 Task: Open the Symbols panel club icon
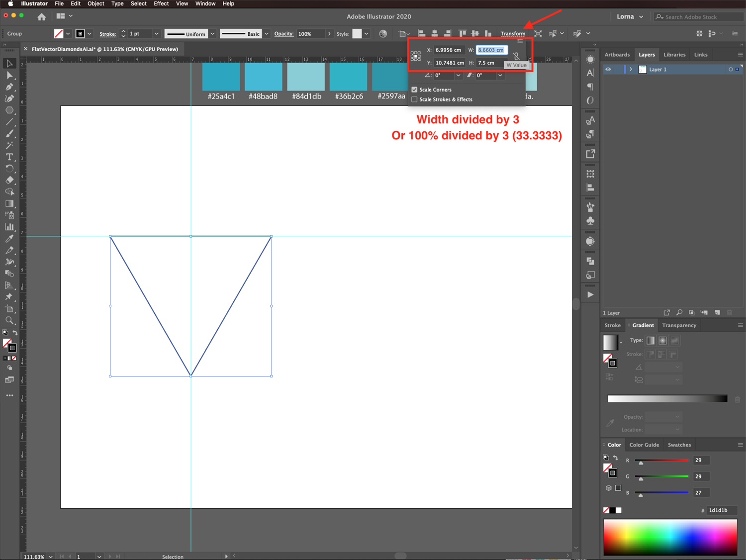click(590, 221)
